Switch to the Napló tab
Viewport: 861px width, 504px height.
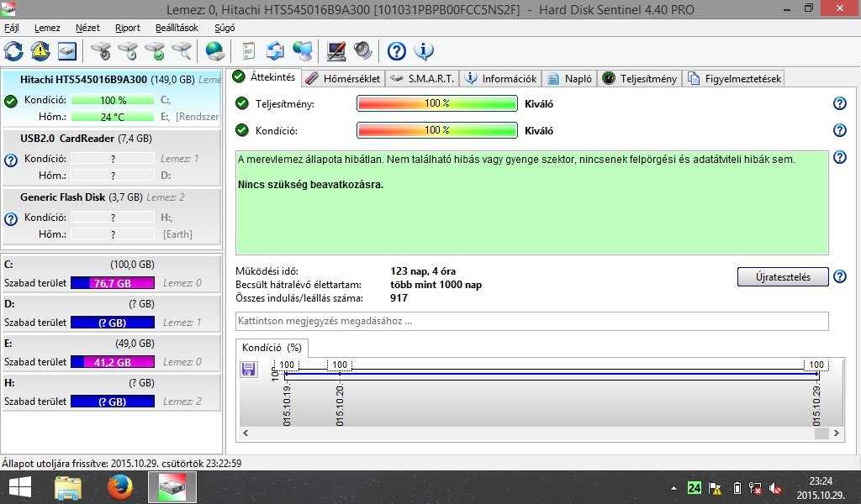pyautogui.click(x=570, y=78)
